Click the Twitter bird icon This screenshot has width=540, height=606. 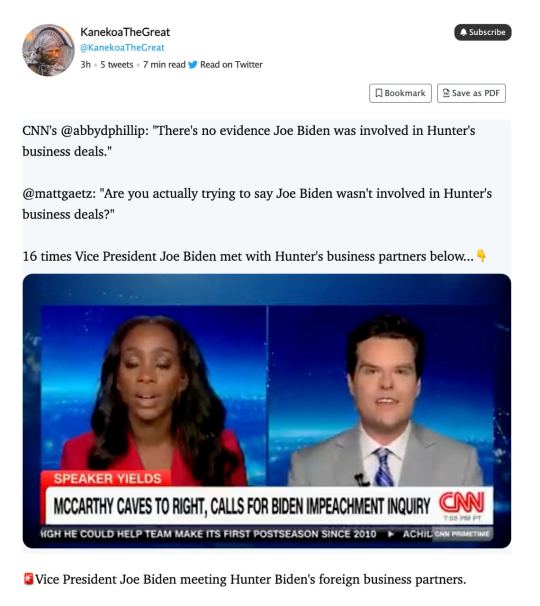click(192, 65)
